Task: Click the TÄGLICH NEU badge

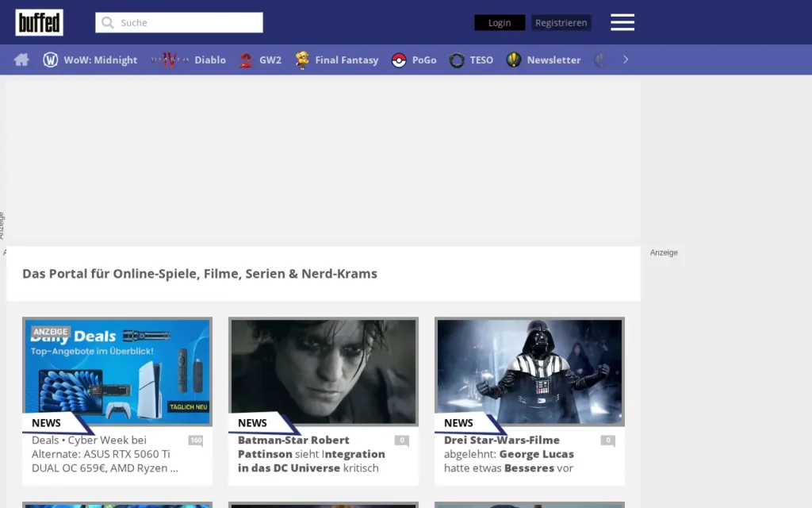Action: tap(189, 407)
